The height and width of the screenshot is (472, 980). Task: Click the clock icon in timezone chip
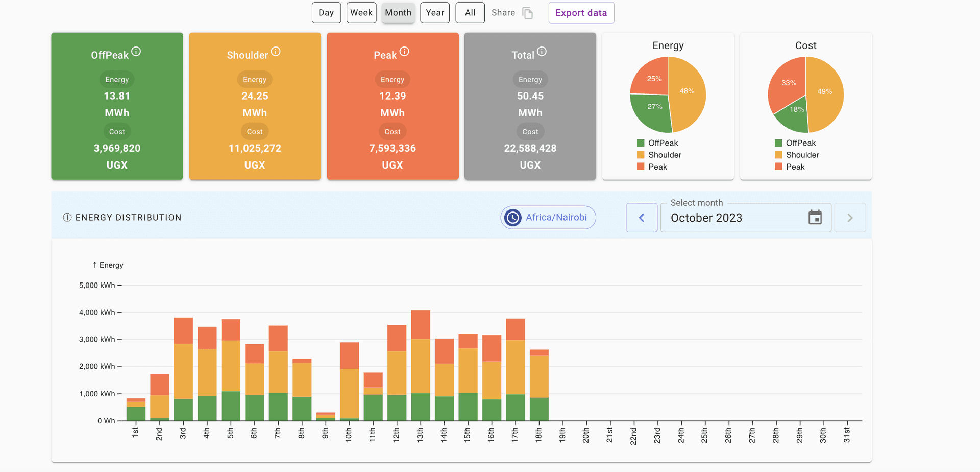click(512, 218)
